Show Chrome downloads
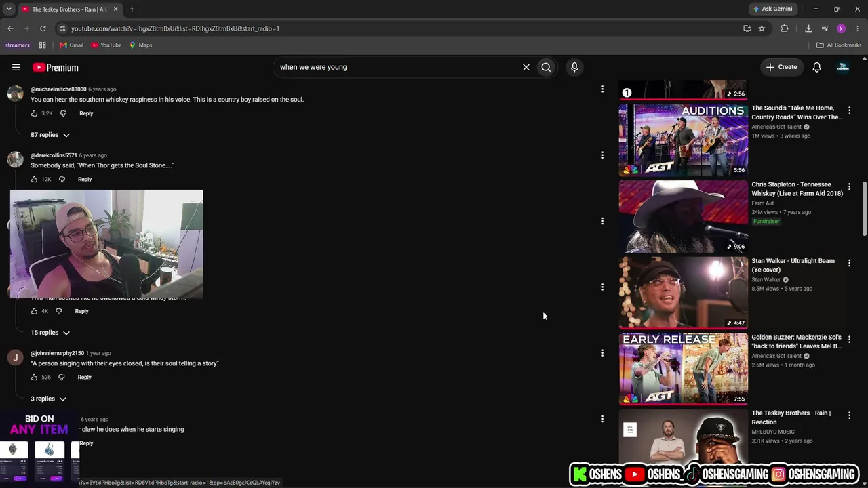Image resolution: width=868 pixels, height=488 pixels. click(808, 28)
